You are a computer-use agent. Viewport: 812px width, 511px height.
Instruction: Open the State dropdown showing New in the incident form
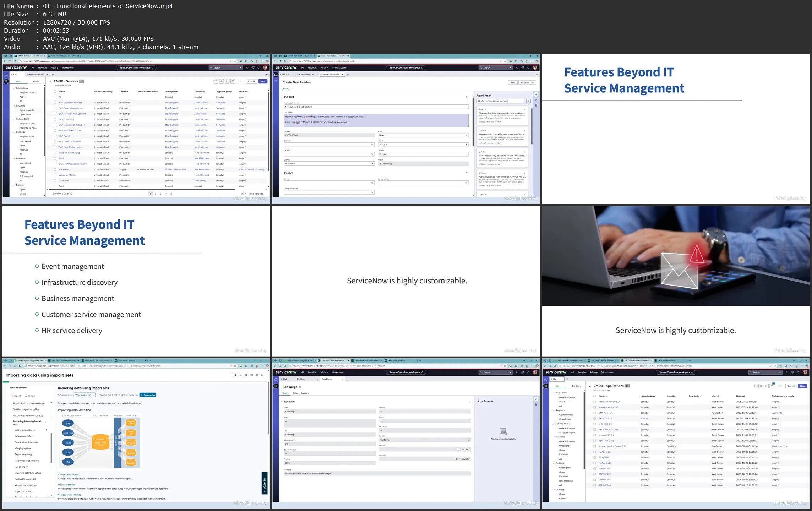click(423, 135)
